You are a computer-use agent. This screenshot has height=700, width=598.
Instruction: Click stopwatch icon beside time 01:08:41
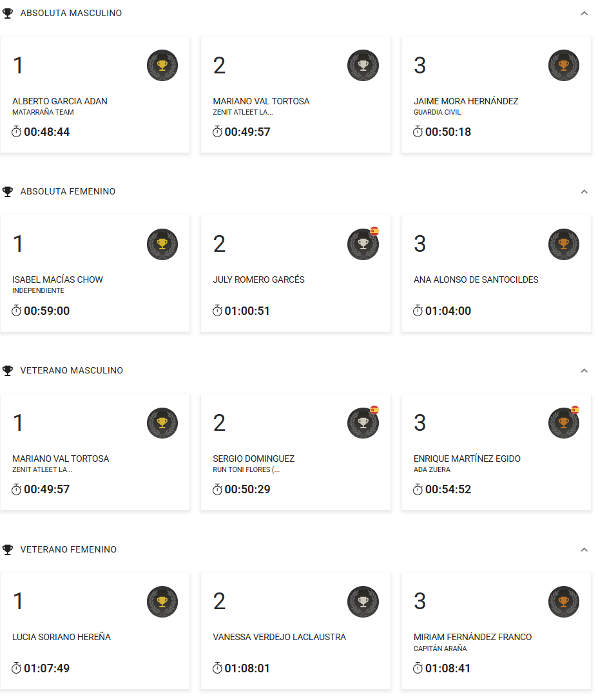tap(418, 668)
